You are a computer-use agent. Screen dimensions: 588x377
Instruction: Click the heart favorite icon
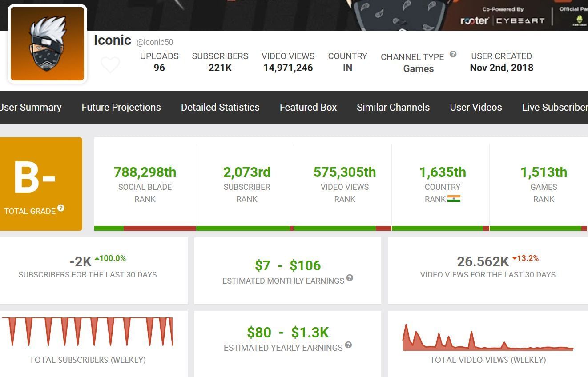pos(110,65)
